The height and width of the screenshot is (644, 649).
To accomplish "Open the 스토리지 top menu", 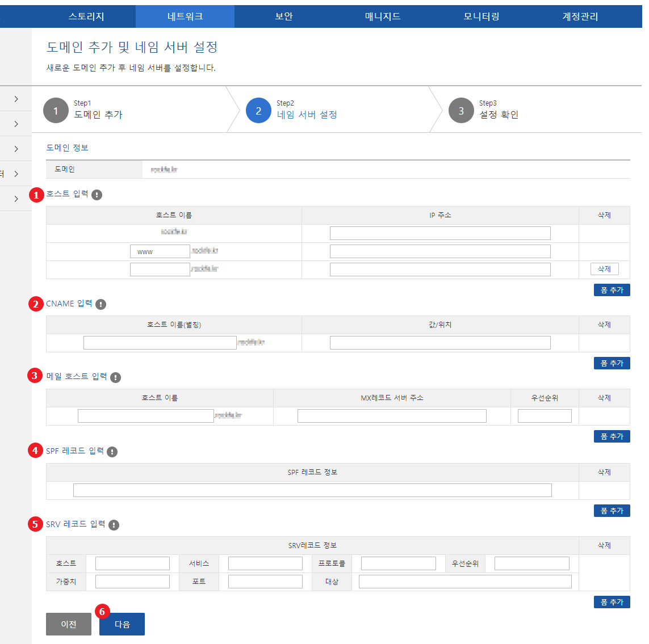I will click(x=86, y=16).
